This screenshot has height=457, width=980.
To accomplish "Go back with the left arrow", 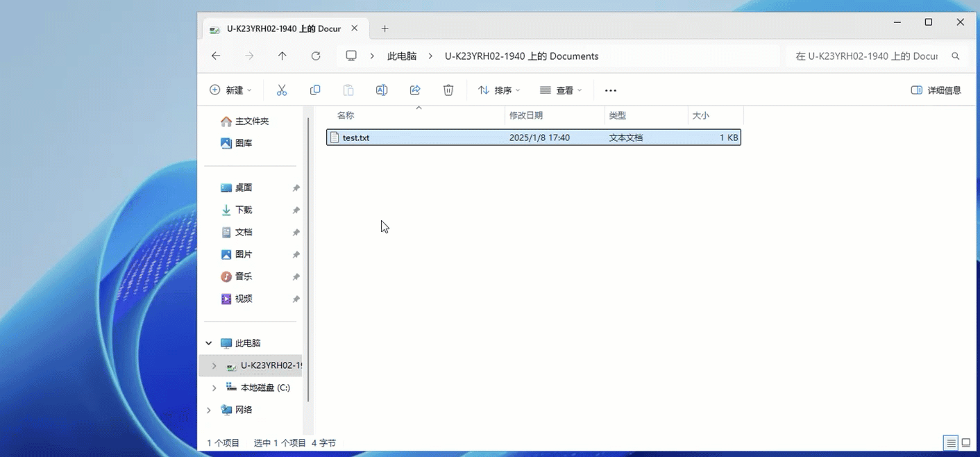I will [216, 56].
